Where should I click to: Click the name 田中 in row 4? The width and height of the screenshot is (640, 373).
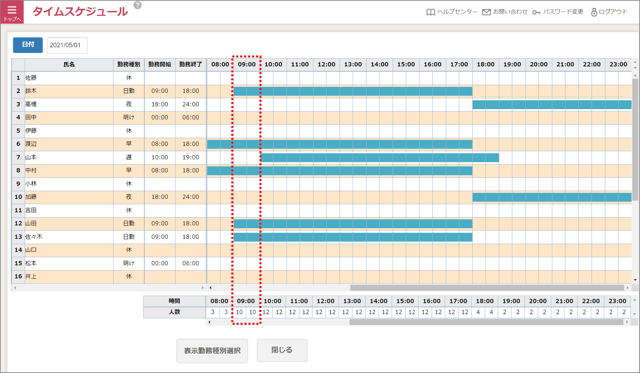click(31, 118)
